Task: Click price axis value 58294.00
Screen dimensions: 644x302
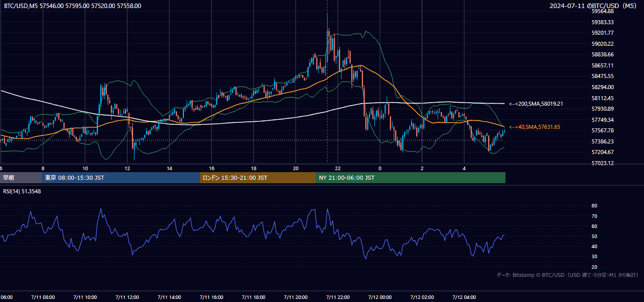Action: [602, 87]
